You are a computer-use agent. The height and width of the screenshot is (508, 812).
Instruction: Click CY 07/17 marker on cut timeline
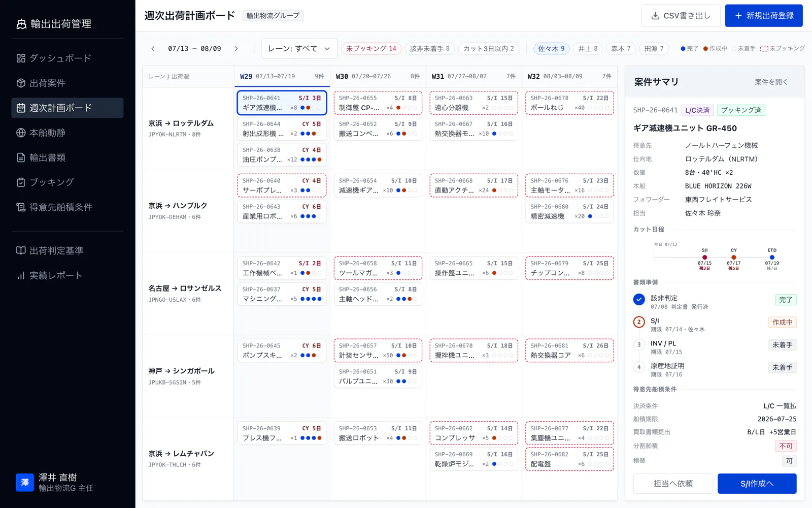[733, 258]
